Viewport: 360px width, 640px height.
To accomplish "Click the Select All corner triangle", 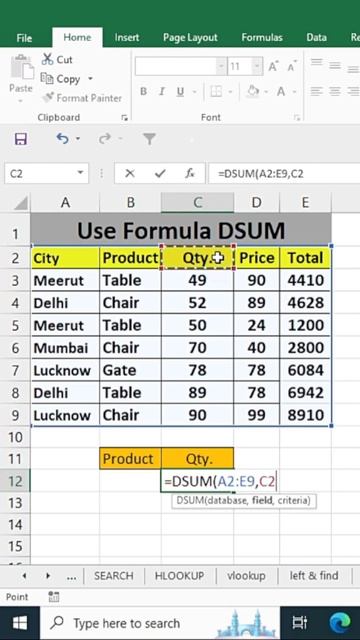I will (21, 203).
